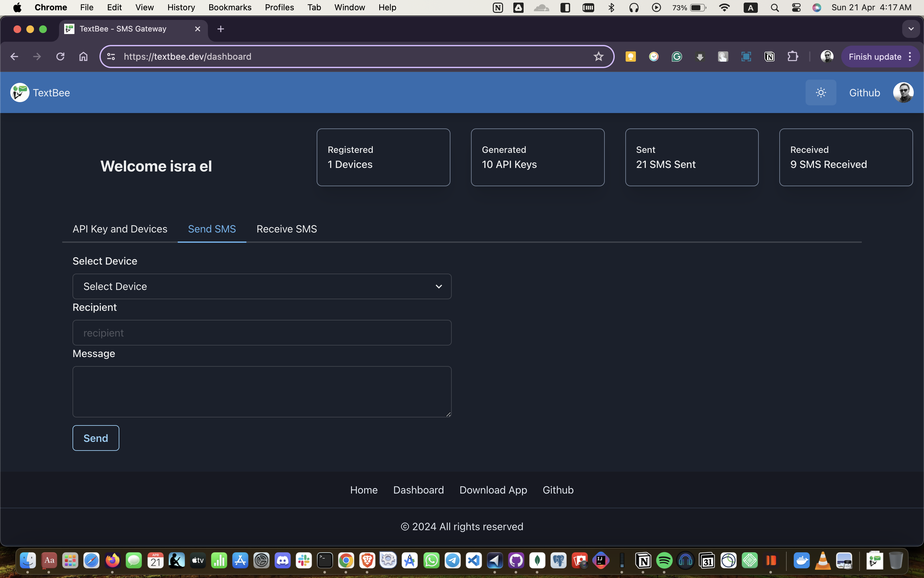Click the 9 SMS Received card
The width and height of the screenshot is (924, 578).
pyautogui.click(x=846, y=157)
